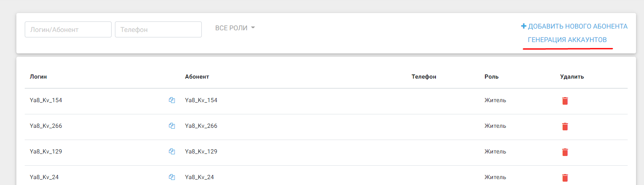Click the Логин/Абонент search field
The image size is (644, 185).
[x=68, y=29]
